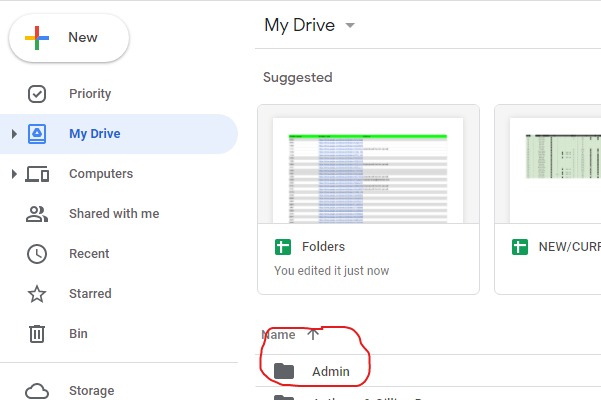
Task: Click the Shared with me people icon
Action: click(x=37, y=214)
